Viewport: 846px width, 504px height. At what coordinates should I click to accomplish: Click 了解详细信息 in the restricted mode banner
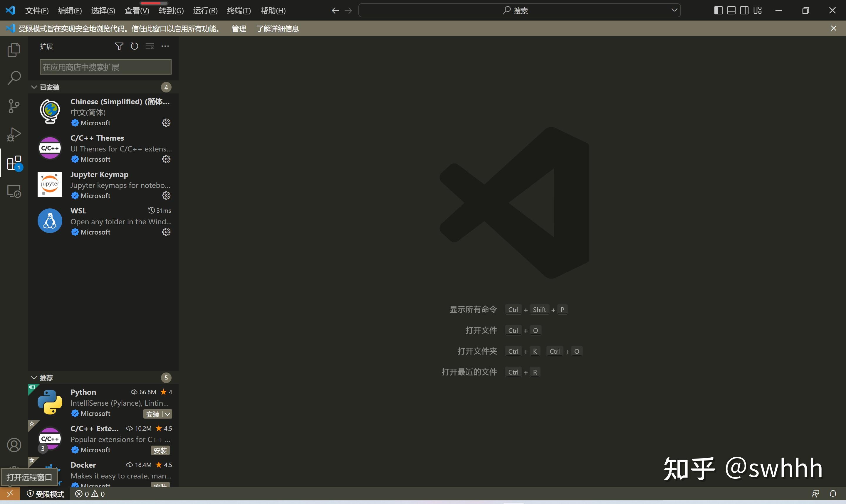(277, 28)
